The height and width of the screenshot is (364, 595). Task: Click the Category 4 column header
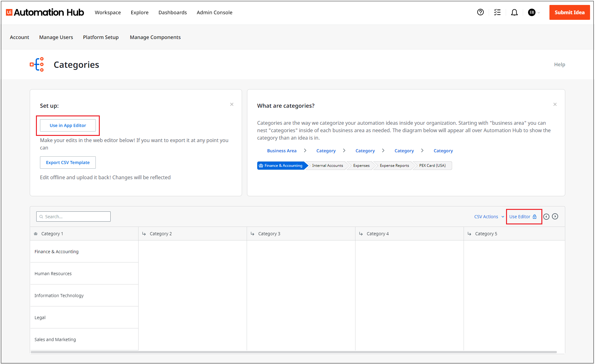[x=409, y=234]
